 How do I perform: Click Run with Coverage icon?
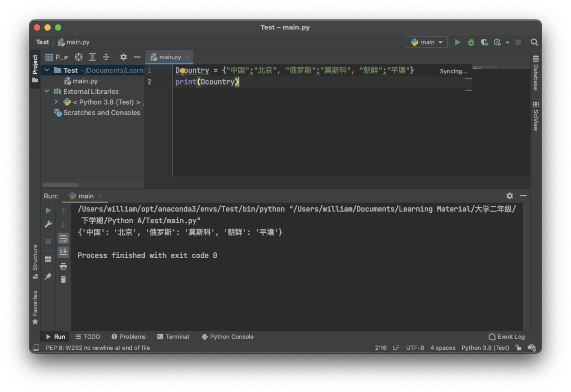point(484,42)
